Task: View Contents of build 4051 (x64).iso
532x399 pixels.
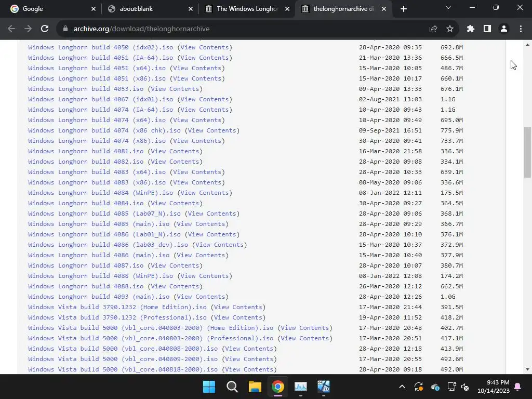Action: 197,68
